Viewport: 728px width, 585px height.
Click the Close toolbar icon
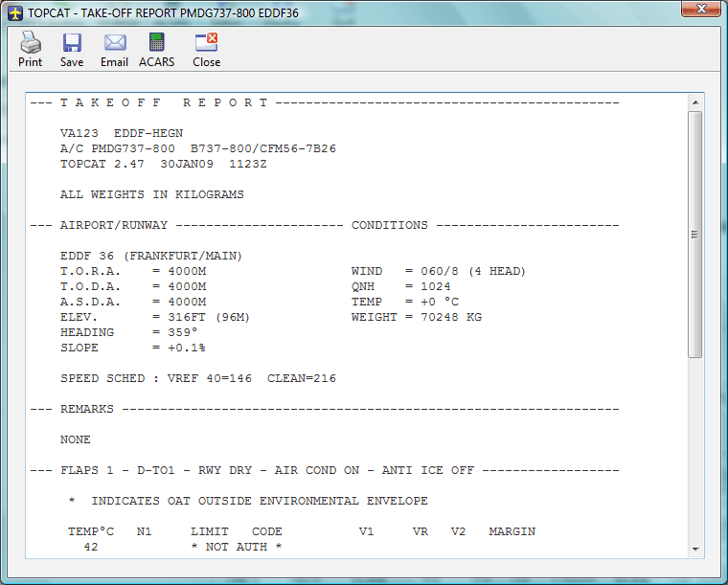pos(207,50)
